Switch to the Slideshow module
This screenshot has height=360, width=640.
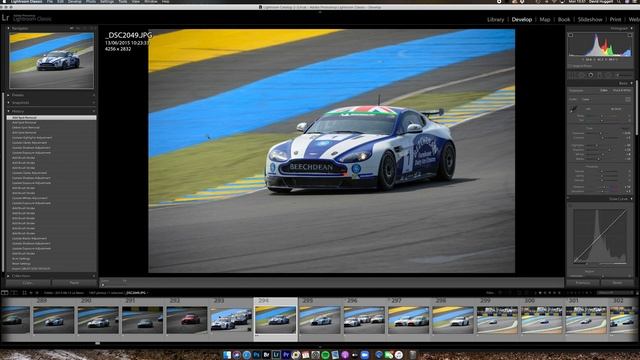pos(590,19)
